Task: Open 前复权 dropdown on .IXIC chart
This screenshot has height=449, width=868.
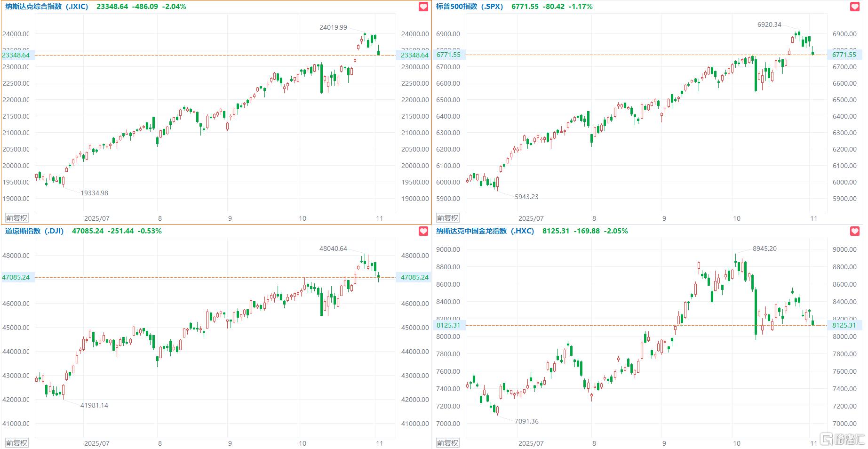Action: [16, 218]
